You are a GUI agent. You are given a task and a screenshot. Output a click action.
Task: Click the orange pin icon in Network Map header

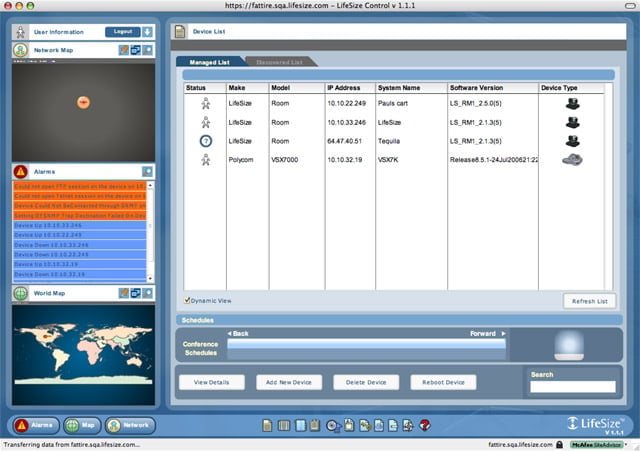(124, 50)
